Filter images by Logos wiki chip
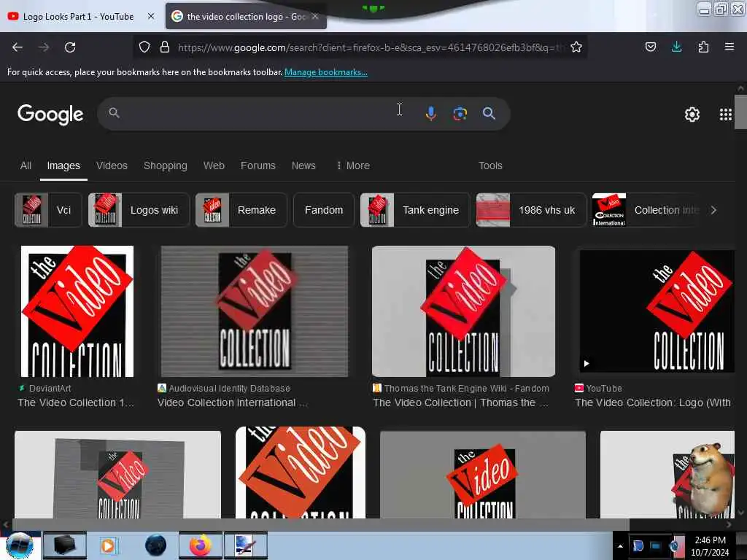 139,210
